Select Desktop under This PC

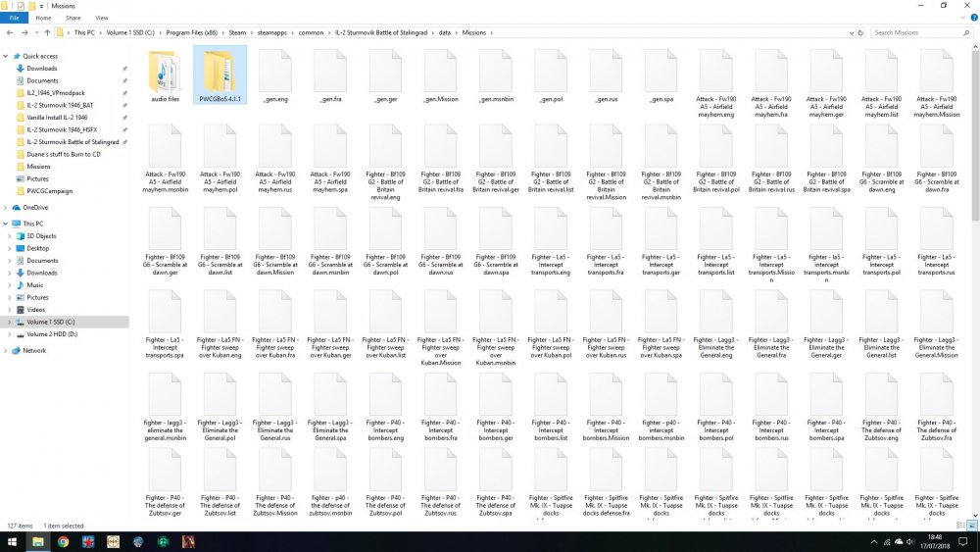[37, 249]
